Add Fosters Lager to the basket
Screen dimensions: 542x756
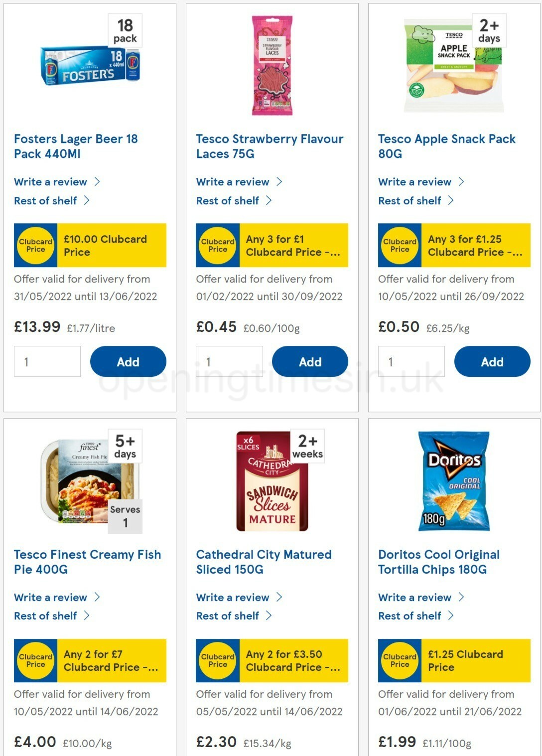pos(128,361)
